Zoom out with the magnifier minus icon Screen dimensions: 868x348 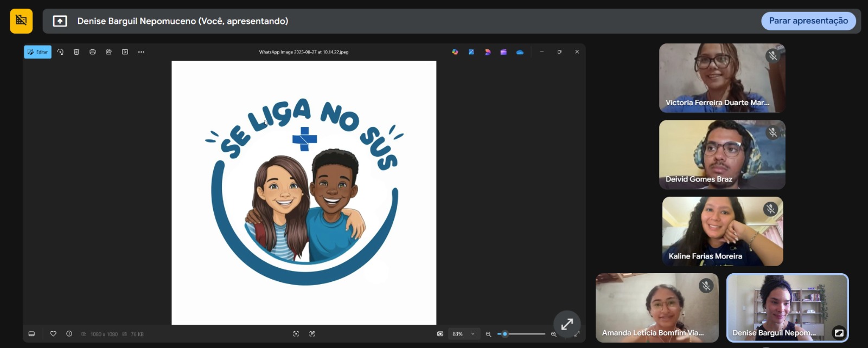click(x=488, y=334)
